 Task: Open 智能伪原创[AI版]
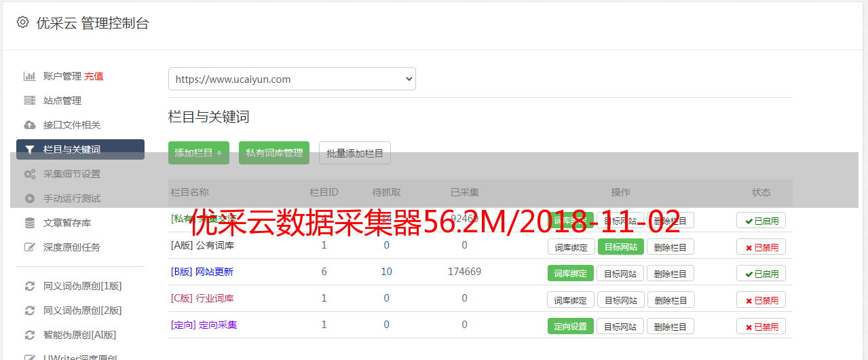click(80, 335)
